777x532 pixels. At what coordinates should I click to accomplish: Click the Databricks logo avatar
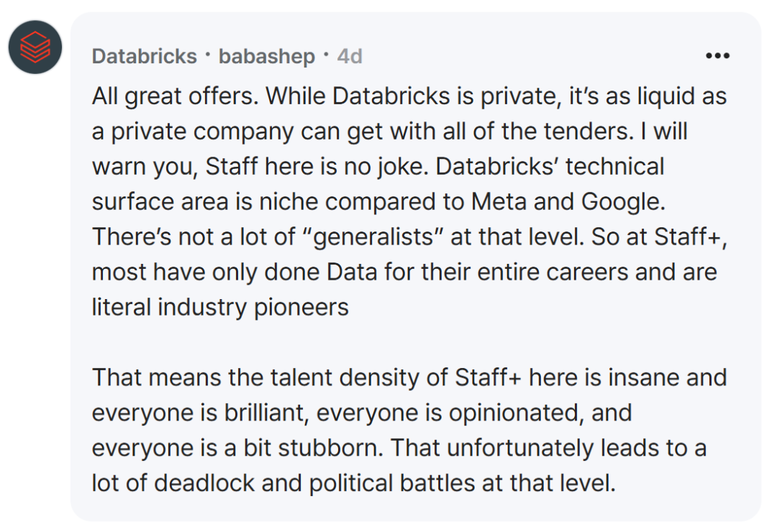[x=35, y=47]
